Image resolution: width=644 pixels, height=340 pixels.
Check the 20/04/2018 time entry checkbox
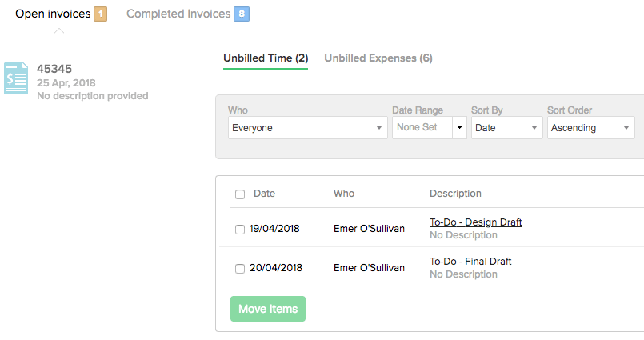click(240, 269)
